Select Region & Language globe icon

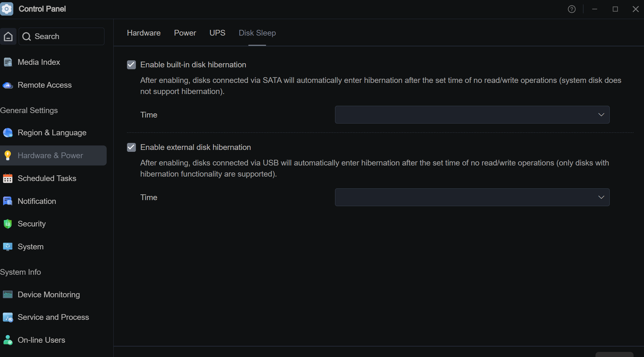[x=8, y=133]
